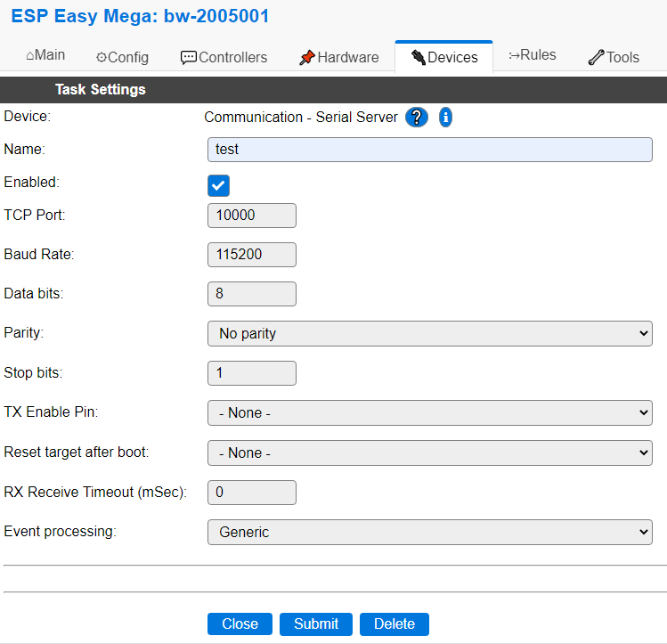Click the ESP Easy Mega page title
The height and width of the screenshot is (644, 667).
pos(140,17)
